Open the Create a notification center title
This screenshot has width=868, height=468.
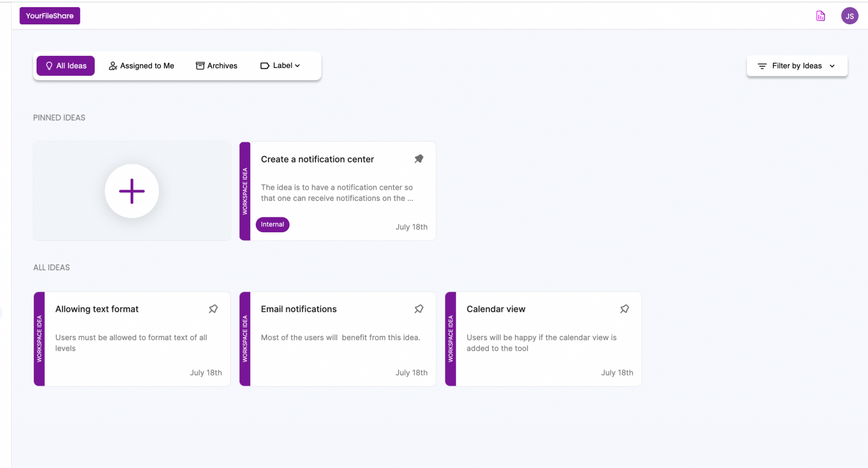[x=317, y=159]
